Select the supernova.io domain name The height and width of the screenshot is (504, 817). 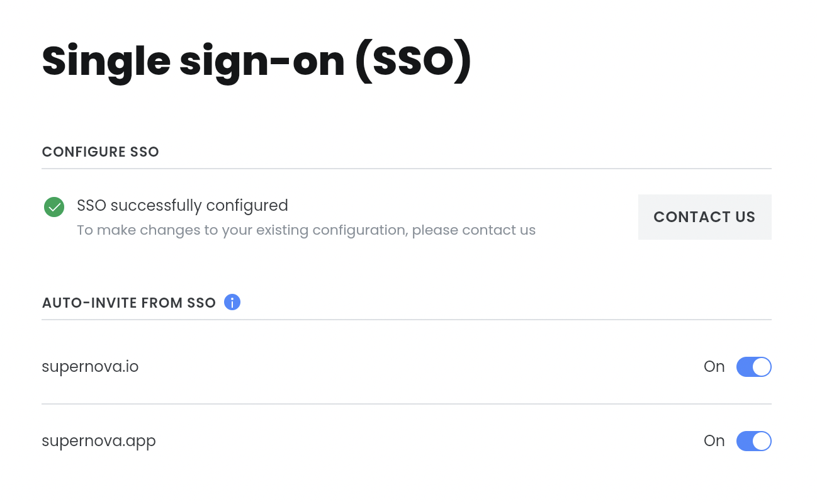click(x=90, y=367)
